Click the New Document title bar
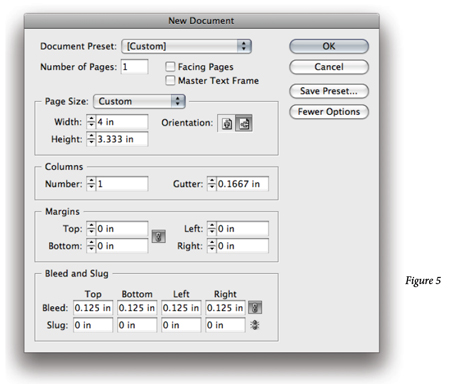This screenshot has width=450, height=384. click(x=202, y=21)
